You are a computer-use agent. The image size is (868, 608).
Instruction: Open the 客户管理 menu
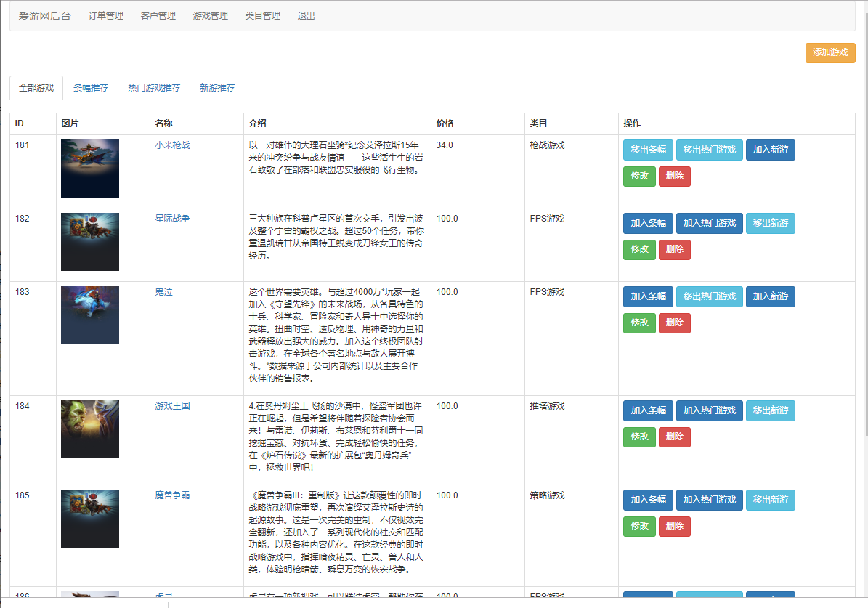point(158,15)
